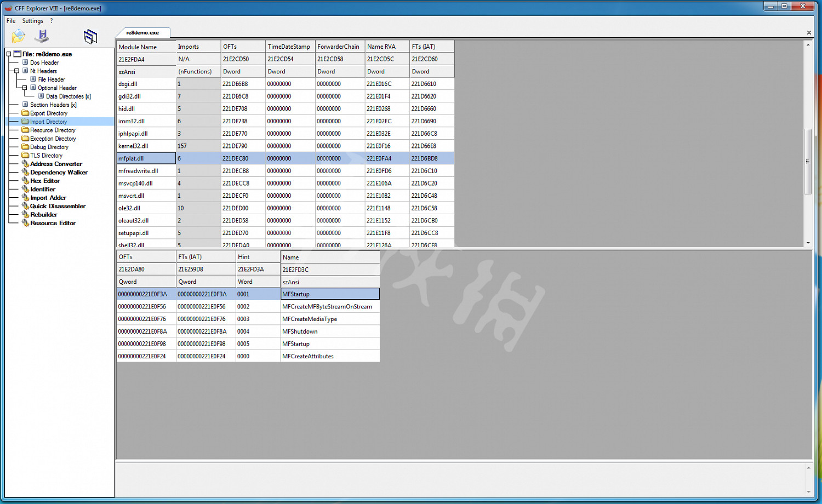822x504 pixels.
Task: Select the Identifier tool
Action: [43, 189]
